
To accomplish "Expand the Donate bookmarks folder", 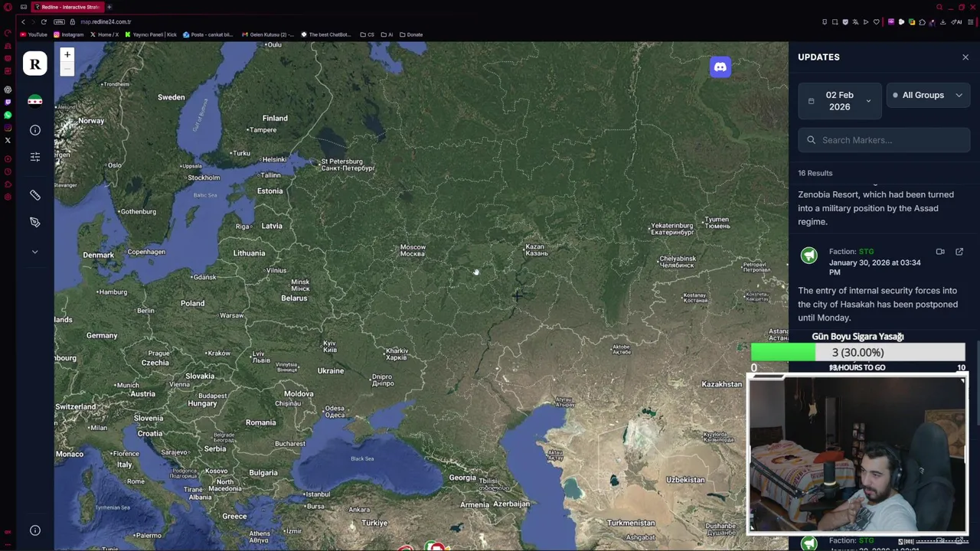I will point(411,34).
